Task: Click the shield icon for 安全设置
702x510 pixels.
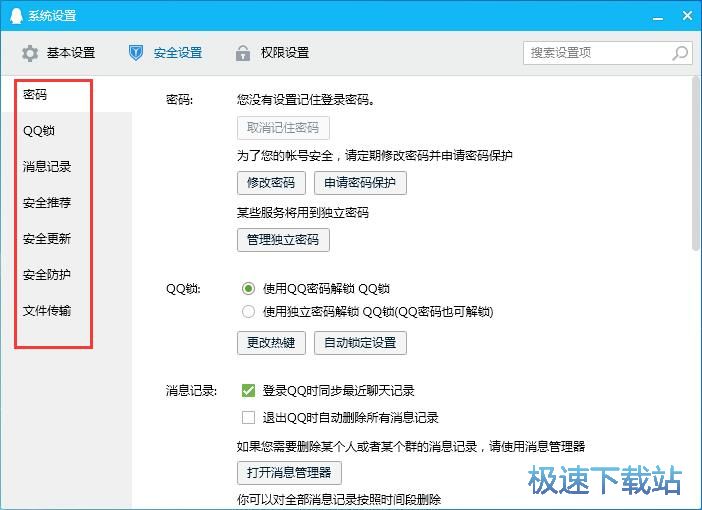Action: coord(136,53)
